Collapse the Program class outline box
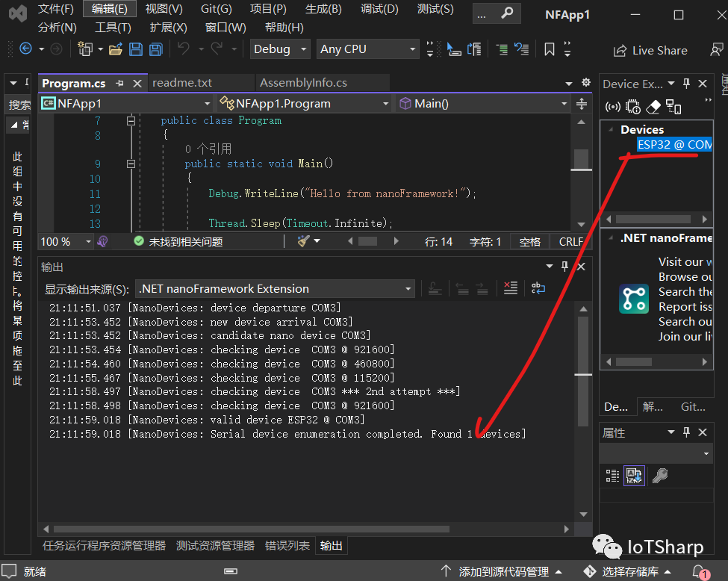Viewport: 728px width, 581px height. coord(131,121)
